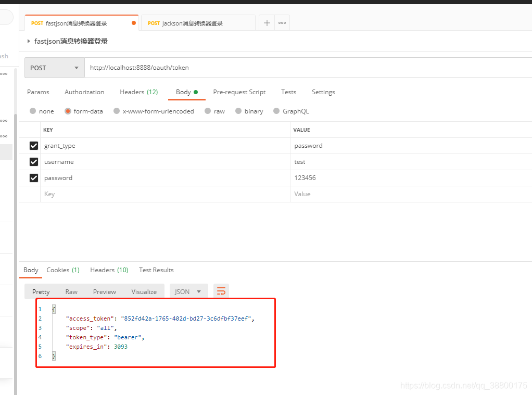Switch response view to Preview
This screenshot has width=532, height=395.
pos(105,292)
